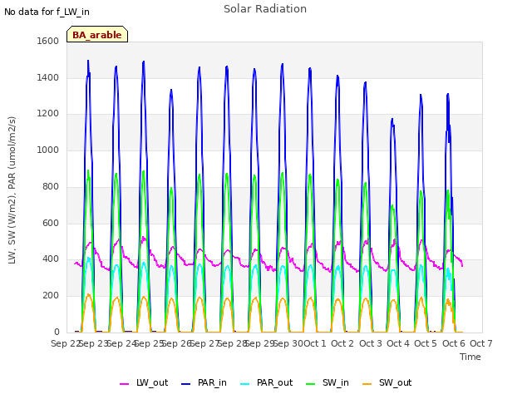Click the Oct 1 x-axis date label
The width and height of the screenshot is (532, 399).
coord(315,343)
